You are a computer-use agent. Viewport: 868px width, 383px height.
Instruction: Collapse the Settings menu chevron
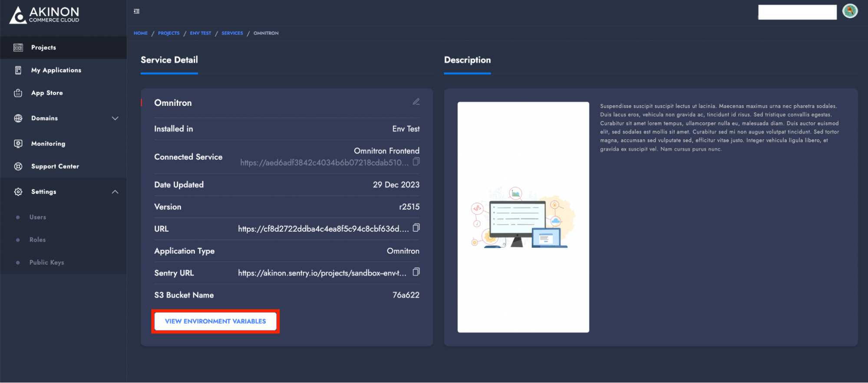pyautogui.click(x=115, y=192)
